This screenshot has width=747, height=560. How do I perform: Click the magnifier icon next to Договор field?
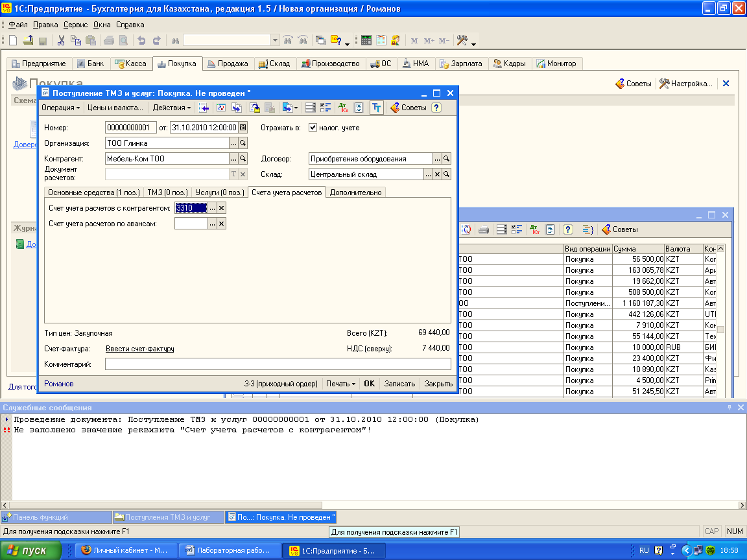pyautogui.click(x=446, y=159)
